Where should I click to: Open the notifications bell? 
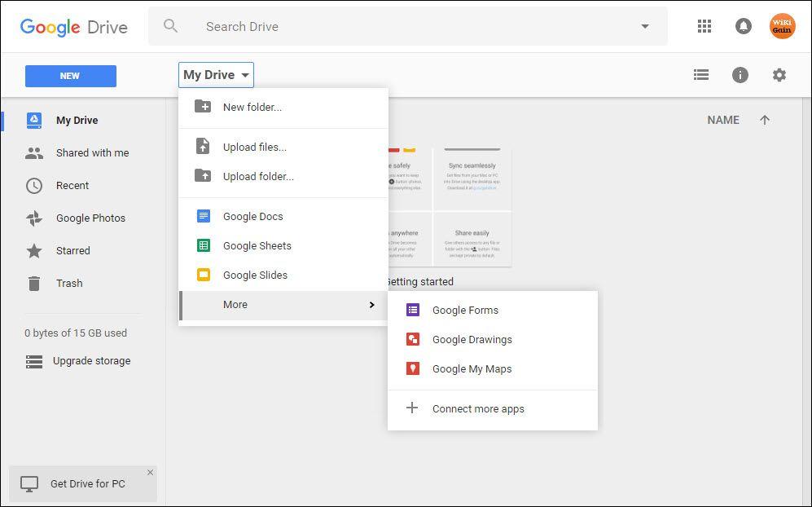point(743,26)
